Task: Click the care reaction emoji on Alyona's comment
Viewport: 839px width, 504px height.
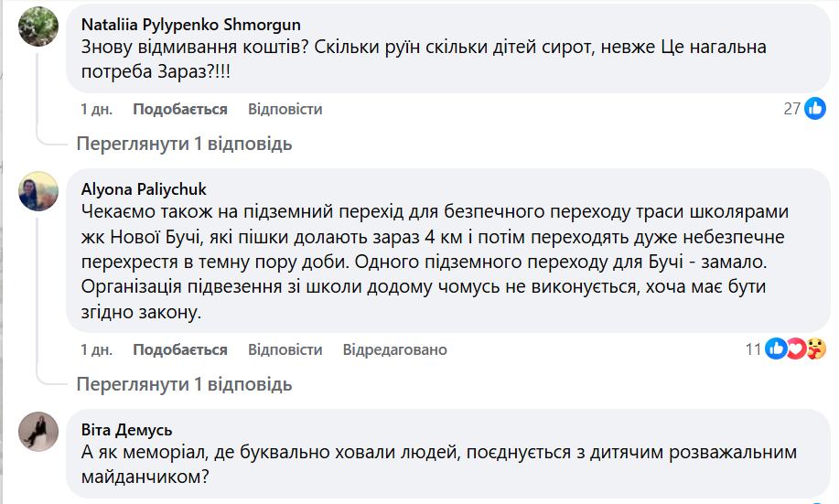Action: tap(816, 349)
